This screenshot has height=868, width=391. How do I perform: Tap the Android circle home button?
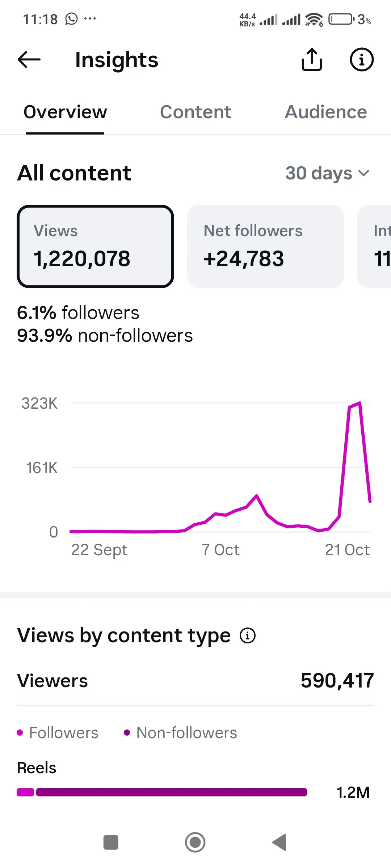(x=195, y=842)
